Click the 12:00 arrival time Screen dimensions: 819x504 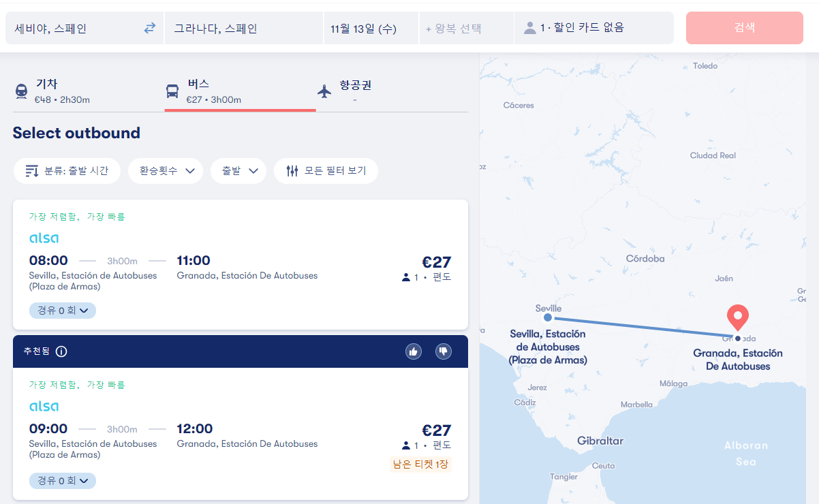pyautogui.click(x=195, y=428)
